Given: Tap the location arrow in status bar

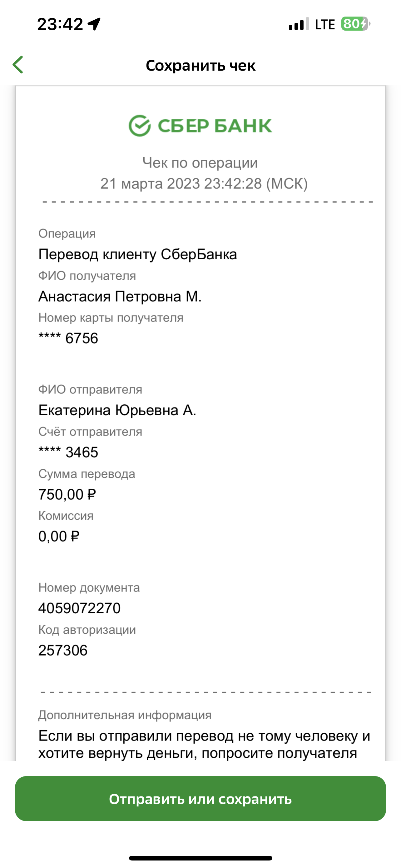Looking at the screenshot, I should coord(94,24).
